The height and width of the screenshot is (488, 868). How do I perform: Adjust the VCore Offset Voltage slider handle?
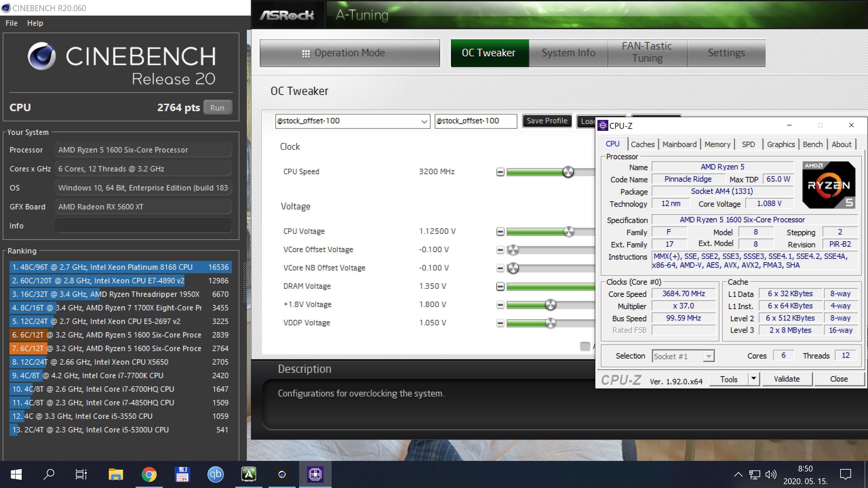point(513,250)
